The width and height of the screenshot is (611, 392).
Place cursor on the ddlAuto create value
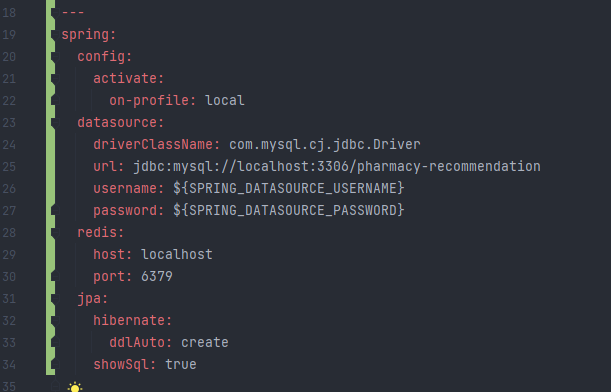click(205, 343)
